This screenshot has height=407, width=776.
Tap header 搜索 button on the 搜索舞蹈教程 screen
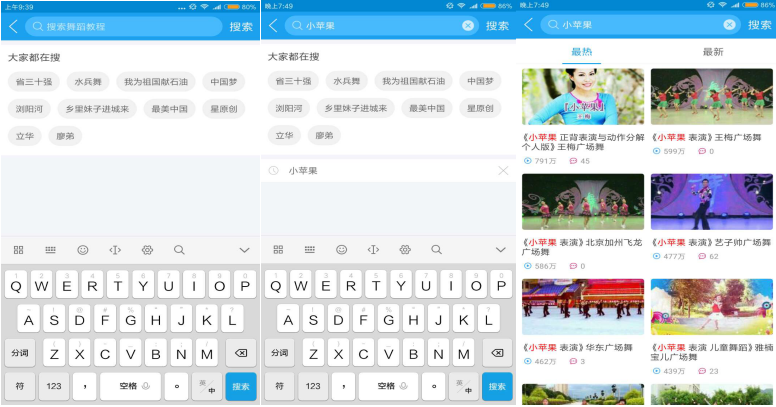tap(241, 27)
